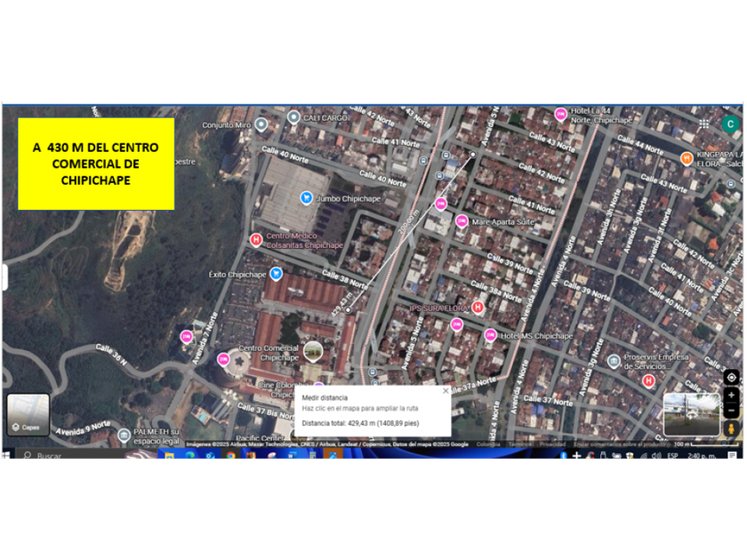Open the green C account avatar
This screenshot has height=560, width=747.
tap(730, 124)
